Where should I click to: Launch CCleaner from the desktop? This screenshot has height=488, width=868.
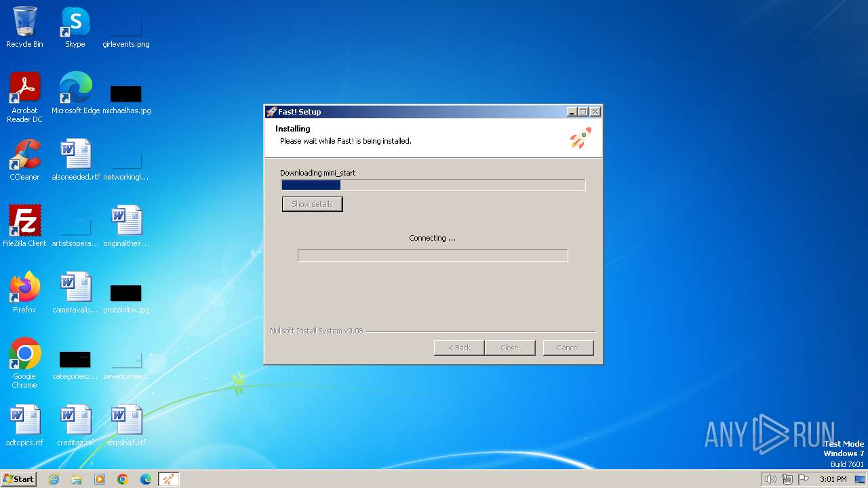(x=24, y=160)
